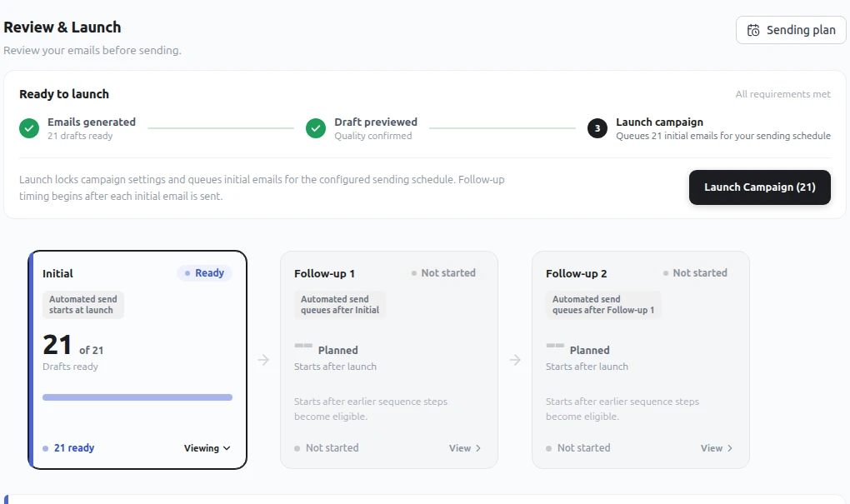Image resolution: width=850 pixels, height=504 pixels.
Task: Click the Not started footer in Follow-up 2
Action: coord(577,448)
